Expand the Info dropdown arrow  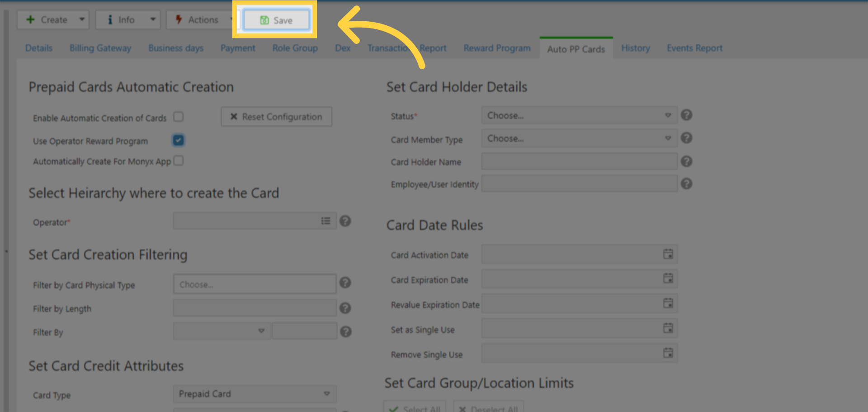[153, 19]
